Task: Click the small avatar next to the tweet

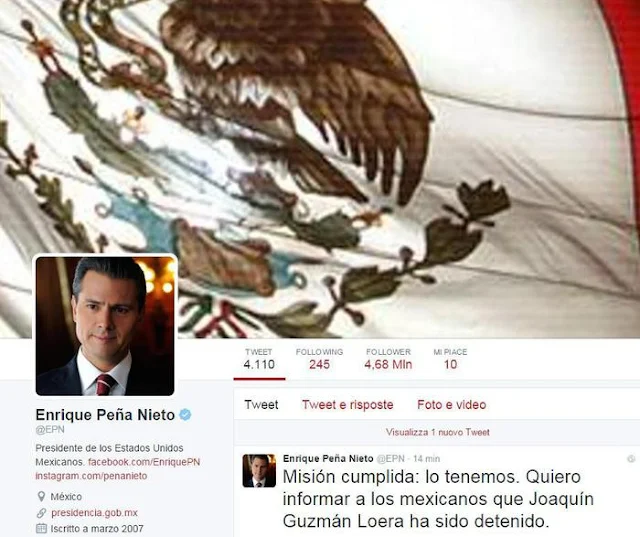Action: tap(259, 470)
